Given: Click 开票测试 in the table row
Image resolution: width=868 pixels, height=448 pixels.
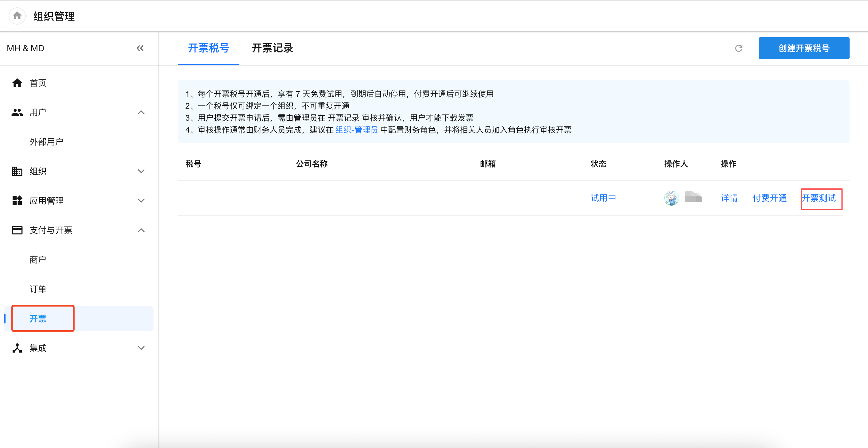Looking at the screenshot, I should (x=819, y=198).
